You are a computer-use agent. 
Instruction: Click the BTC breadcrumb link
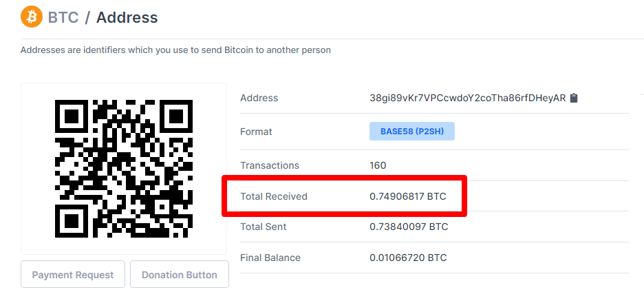(63, 17)
